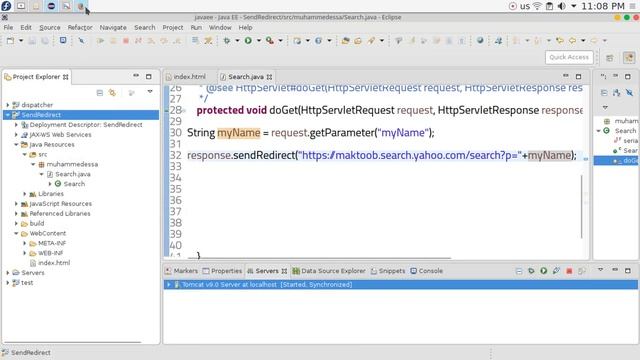Open the New file dropdown arrow
Screen dimensions: 640x360
click(x=21, y=40)
